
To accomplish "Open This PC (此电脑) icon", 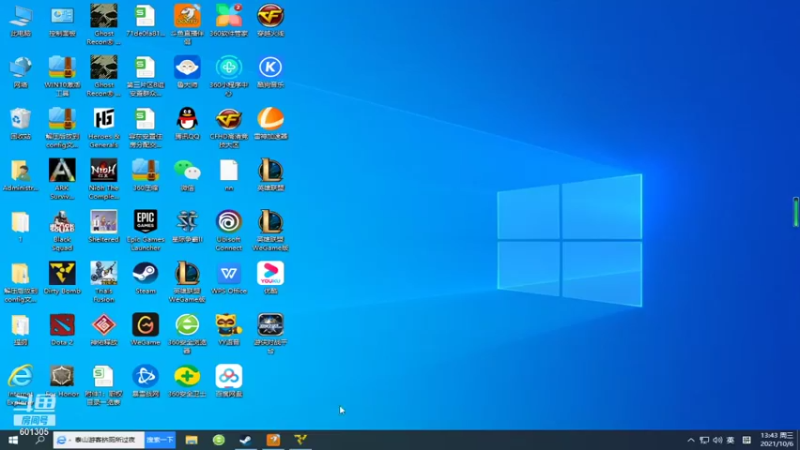I will coord(20,21).
